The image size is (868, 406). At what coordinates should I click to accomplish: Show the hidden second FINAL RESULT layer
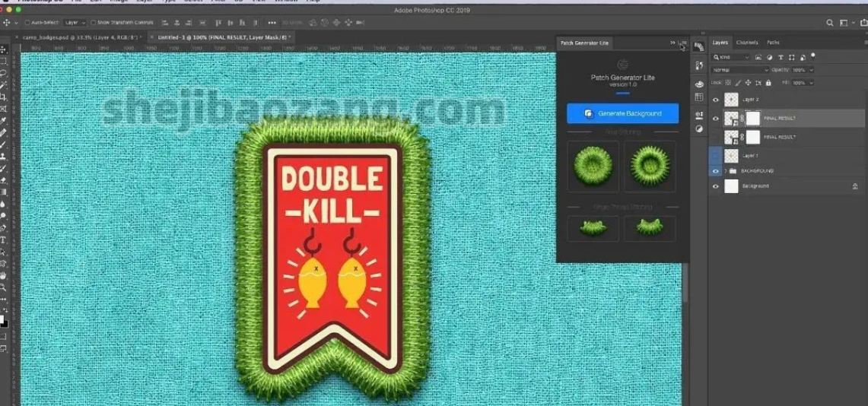715,137
